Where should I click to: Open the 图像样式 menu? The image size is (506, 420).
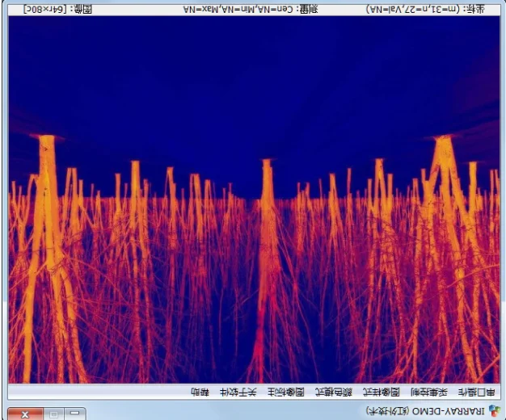[382, 393]
